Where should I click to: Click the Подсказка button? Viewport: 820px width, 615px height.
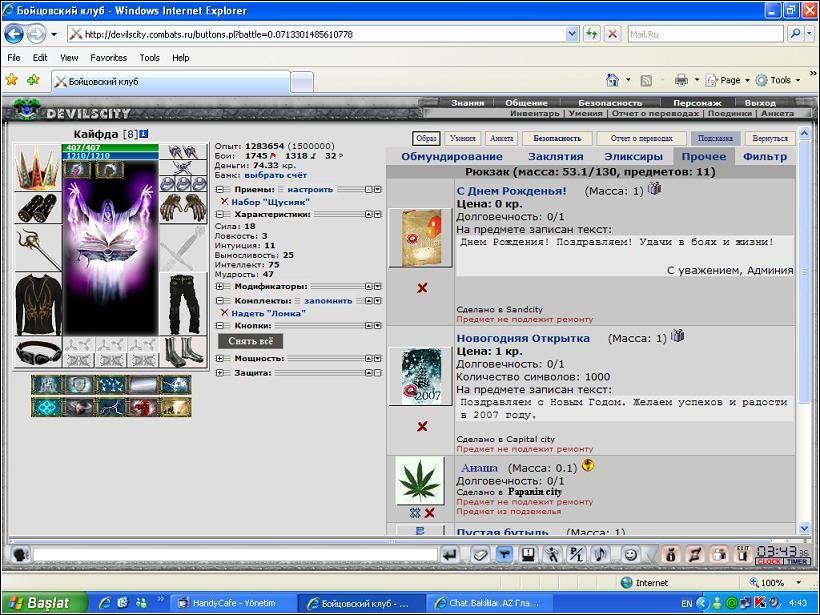tap(715, 139)
